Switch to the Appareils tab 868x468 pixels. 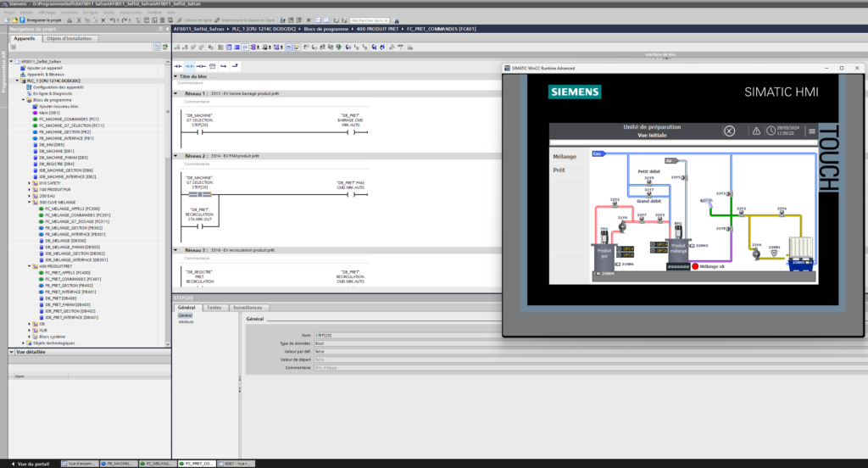tap(25, 39)
